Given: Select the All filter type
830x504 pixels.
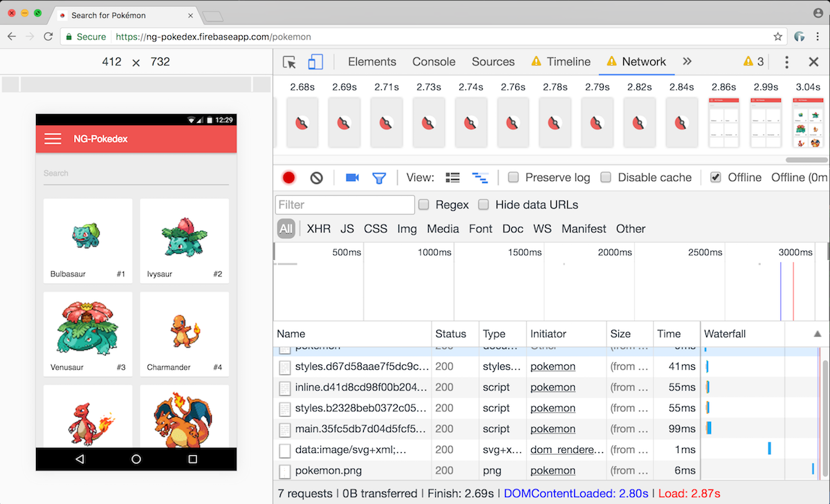Looking at the screenshot, I should 286,229.
